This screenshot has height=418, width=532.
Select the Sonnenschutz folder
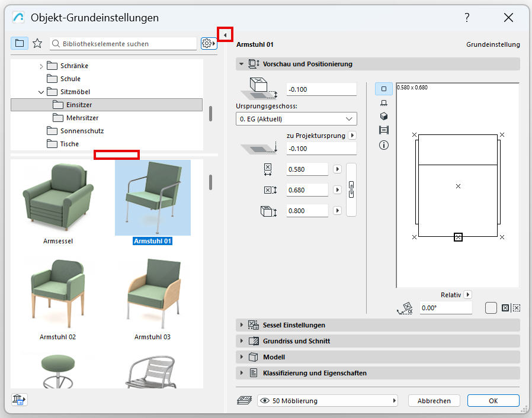click(x=75, y=130)
